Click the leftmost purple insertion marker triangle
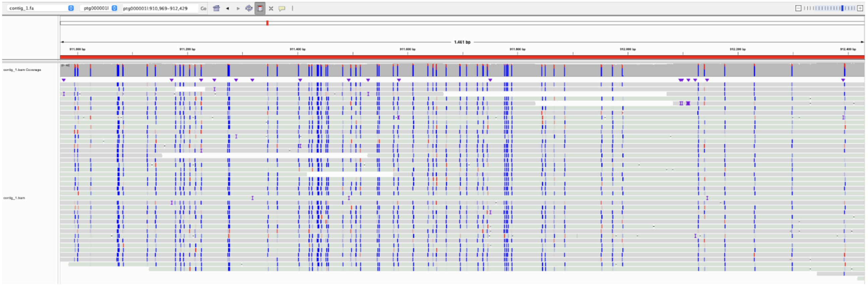This screenshot has width=868, height=285. (64, 80)
